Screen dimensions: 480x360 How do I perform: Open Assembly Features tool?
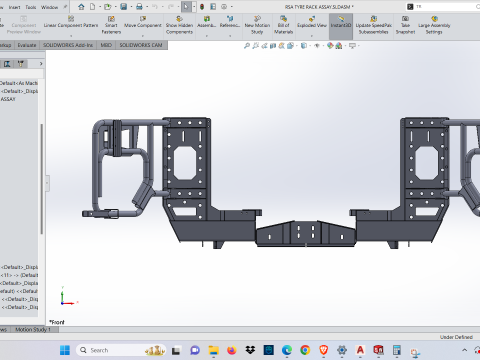pyautogui.click(x=207, y=22)
